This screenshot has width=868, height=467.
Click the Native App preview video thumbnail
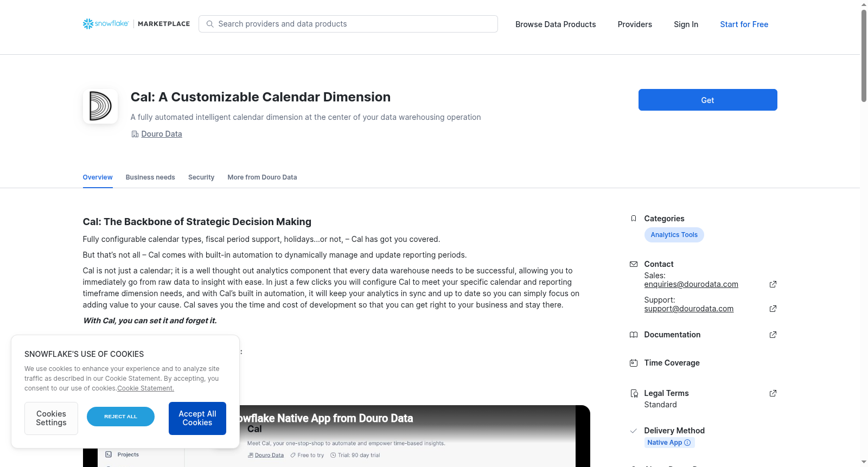(x=336, y=436)
